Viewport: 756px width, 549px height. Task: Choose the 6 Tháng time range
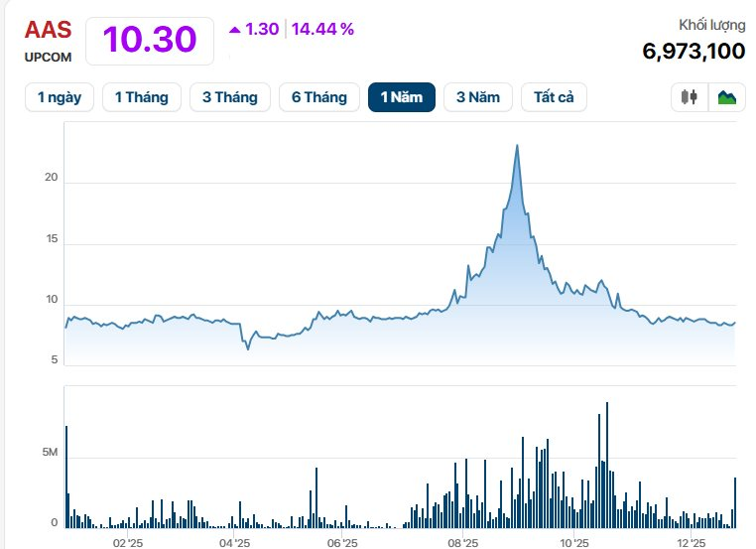(x=318, y=97)
